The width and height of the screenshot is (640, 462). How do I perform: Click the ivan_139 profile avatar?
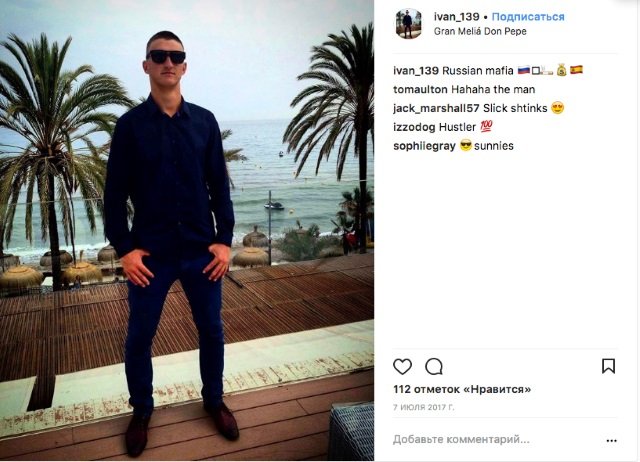tap(408, 24)
